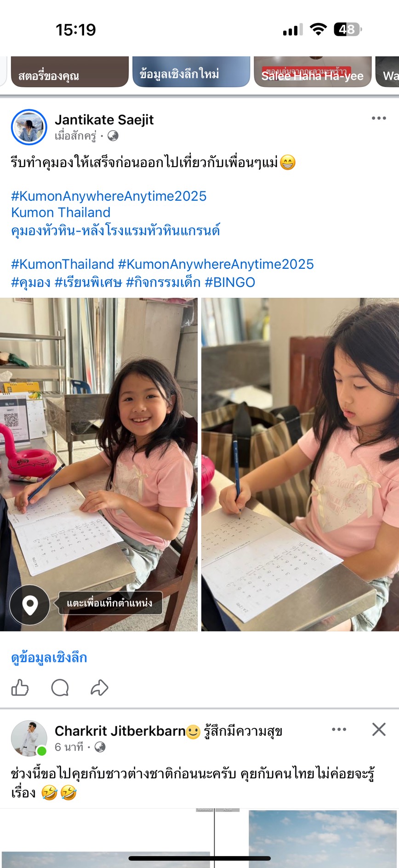Open Salee Hana Ha-yee's story card
399x868 pixels.
click(313, 72)
